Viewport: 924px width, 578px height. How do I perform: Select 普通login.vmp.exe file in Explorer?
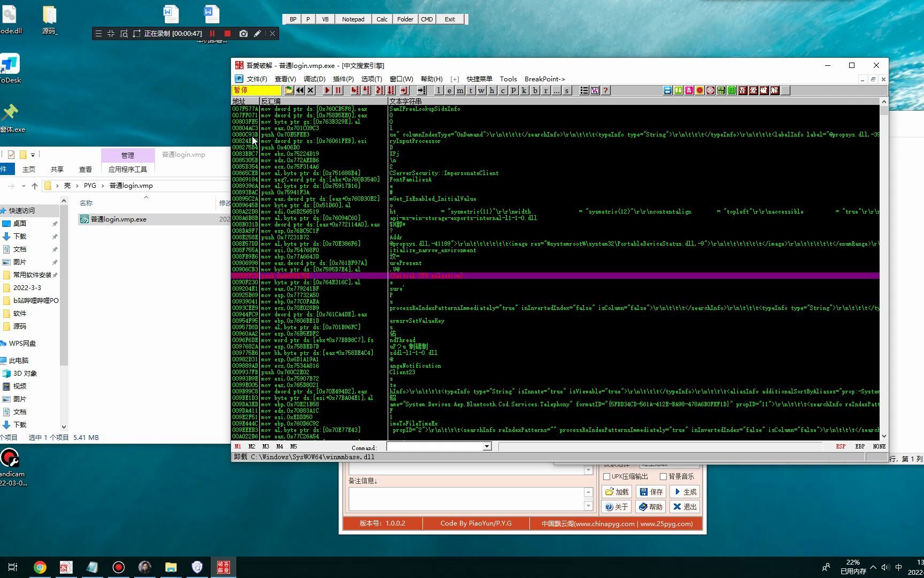118,219
